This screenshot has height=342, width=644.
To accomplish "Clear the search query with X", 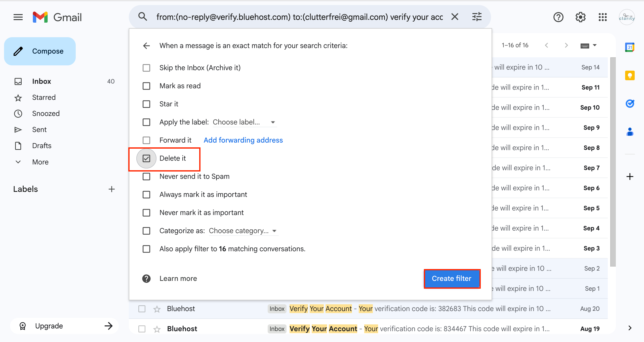I will click(x=455, y=17).
